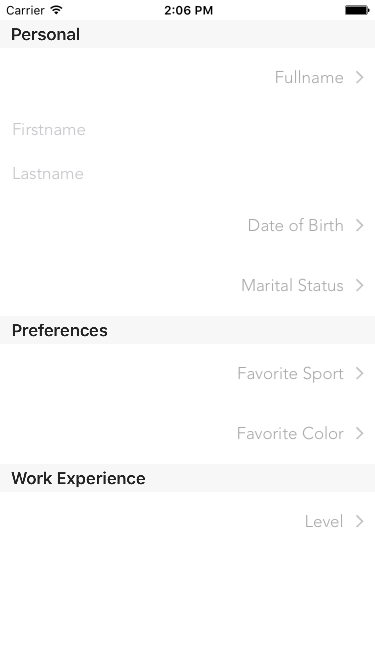Screen dimensions: 375x667
Task: Tap the Wi-Fi status icon
Action: pos(56,10)
